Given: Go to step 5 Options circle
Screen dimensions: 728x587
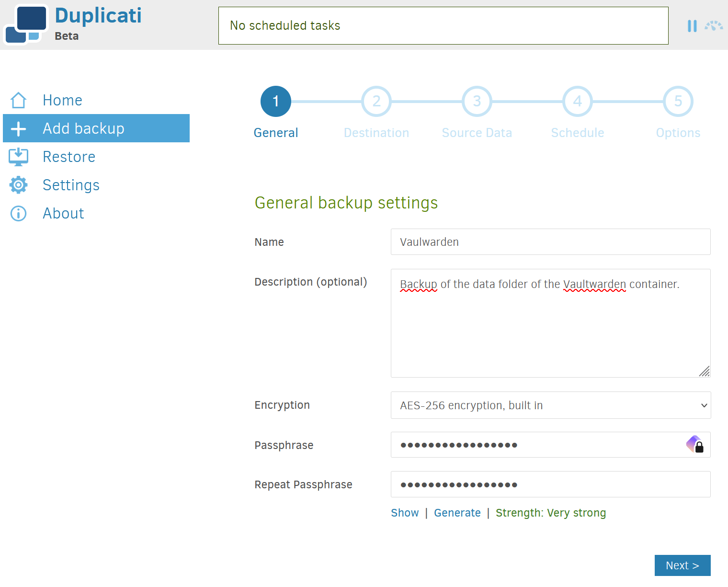Looking at the screenshot, I should pos(678,101).
